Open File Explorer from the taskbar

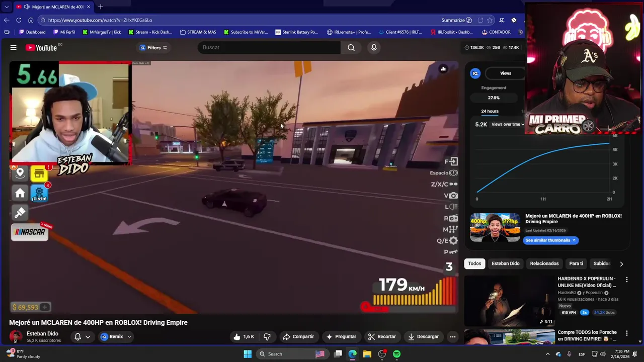tap(367, 354)
